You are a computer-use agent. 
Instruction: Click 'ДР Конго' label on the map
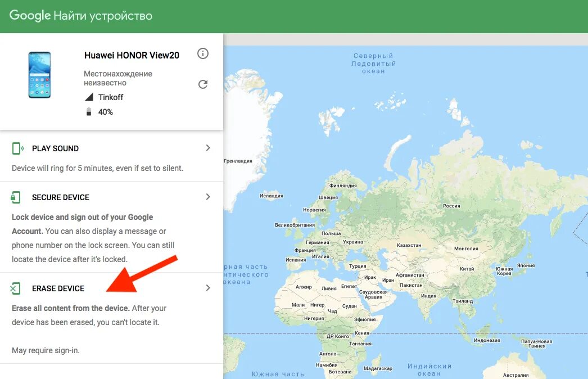(337, 336)
